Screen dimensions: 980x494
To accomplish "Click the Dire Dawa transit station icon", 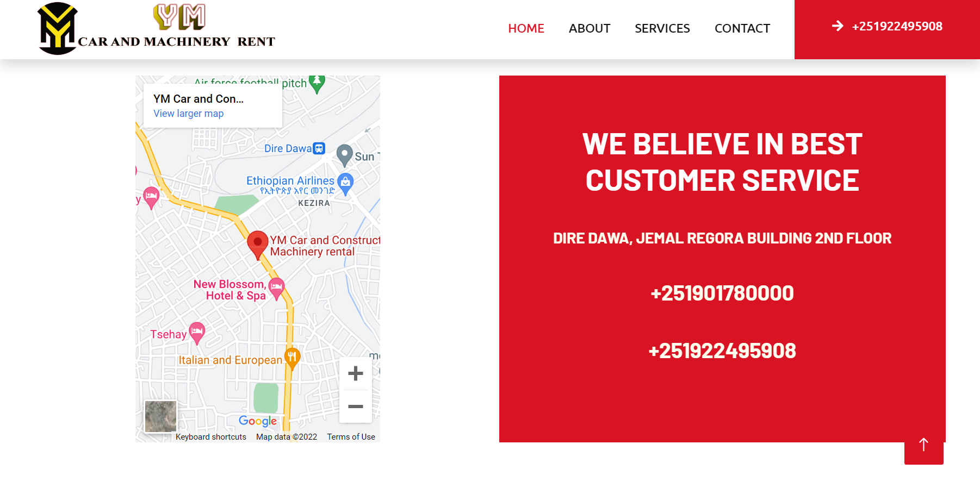I will tap(319, 148).
